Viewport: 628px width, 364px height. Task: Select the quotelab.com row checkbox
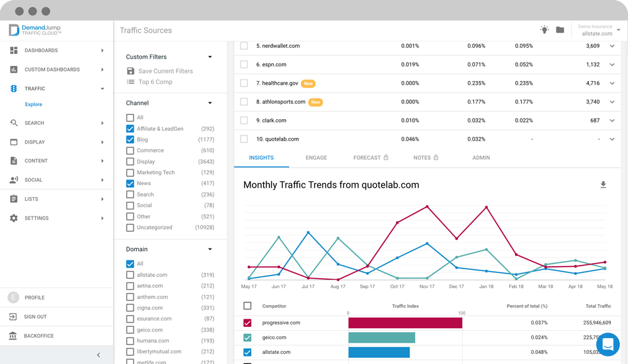point(244,139)
